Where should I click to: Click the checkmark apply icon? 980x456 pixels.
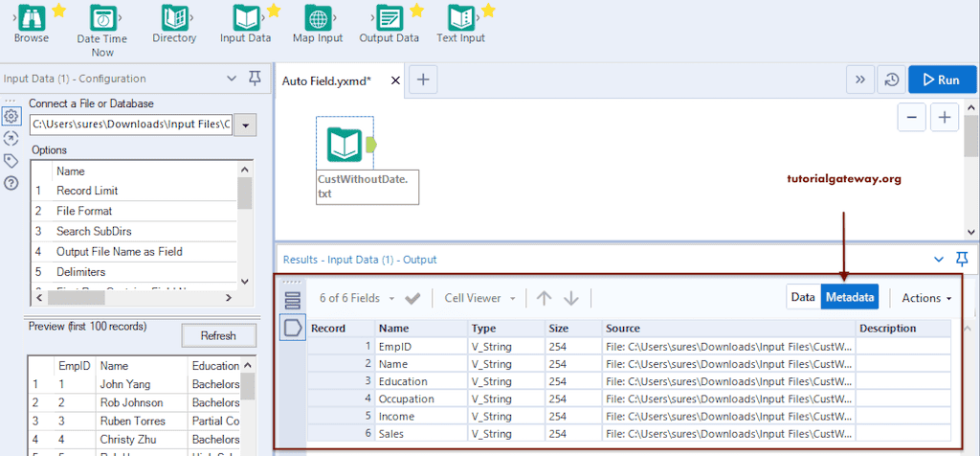point(412,299)
